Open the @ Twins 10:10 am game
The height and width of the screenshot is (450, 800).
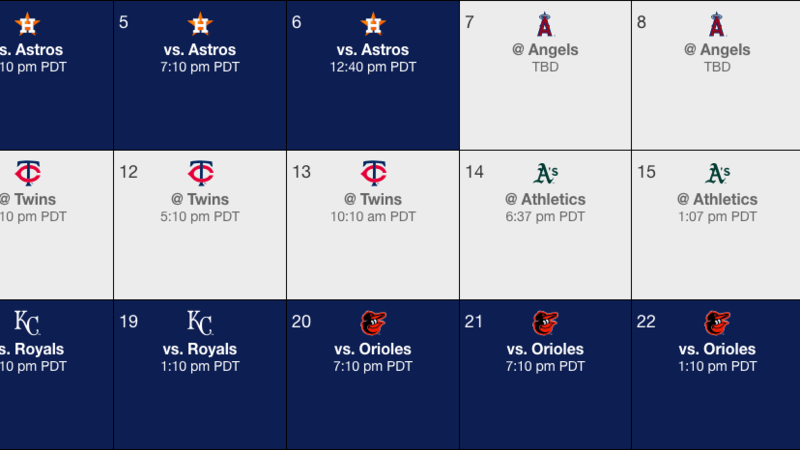373,224
